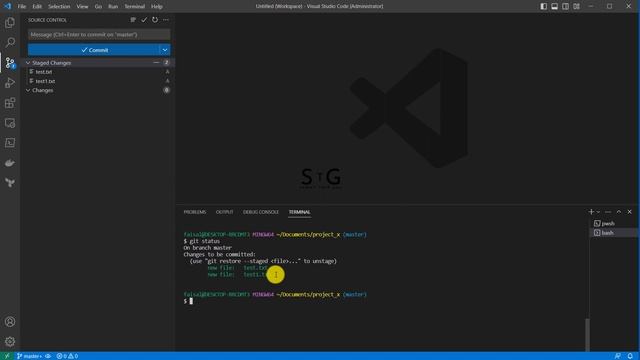Toggle primary side bar layout icon

click(x=544, y=6)
